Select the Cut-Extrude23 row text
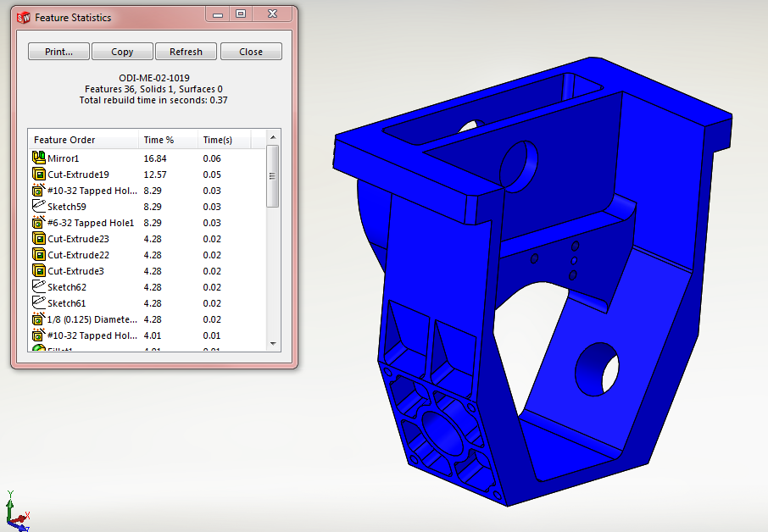Viewport: 768px width, 532px height. pyautogui.click(x=78, y=240)
